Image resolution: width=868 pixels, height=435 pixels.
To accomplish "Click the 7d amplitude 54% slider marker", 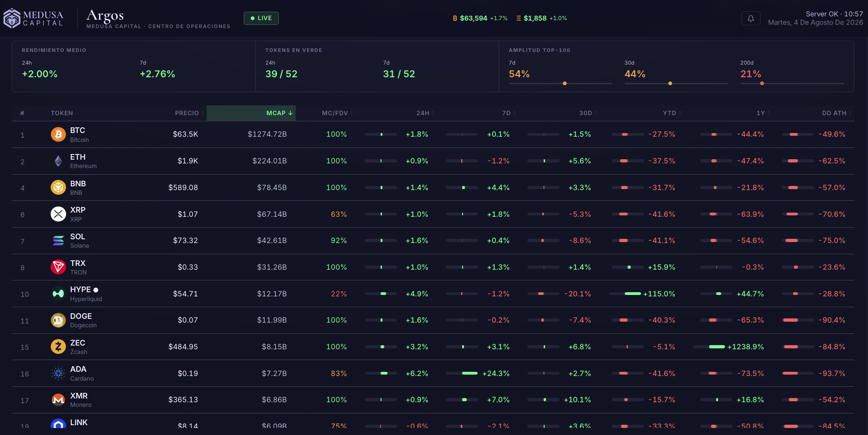I will [x=565, y=83].
